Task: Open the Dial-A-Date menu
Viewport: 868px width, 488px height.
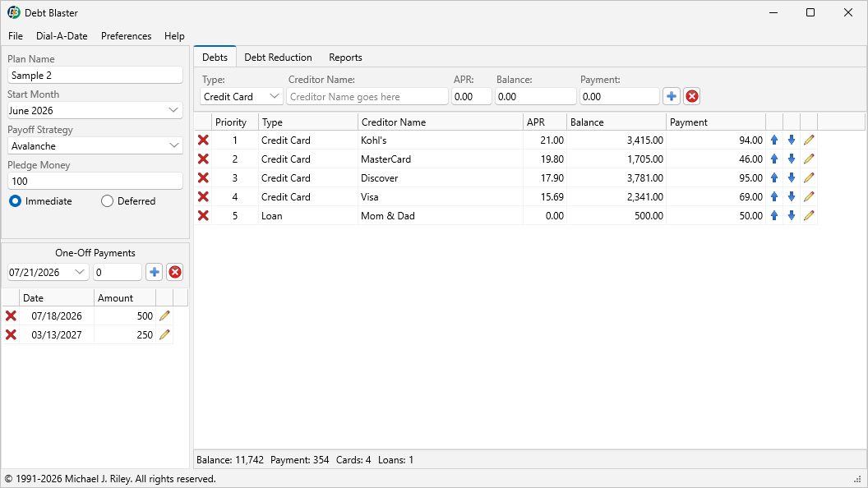Action: pyautogui.click(x=62, y=36)
